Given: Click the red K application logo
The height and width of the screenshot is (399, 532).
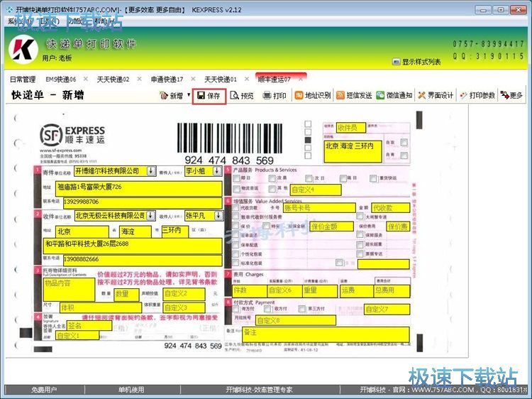Looking at the screenshot, I should point(23,50).
